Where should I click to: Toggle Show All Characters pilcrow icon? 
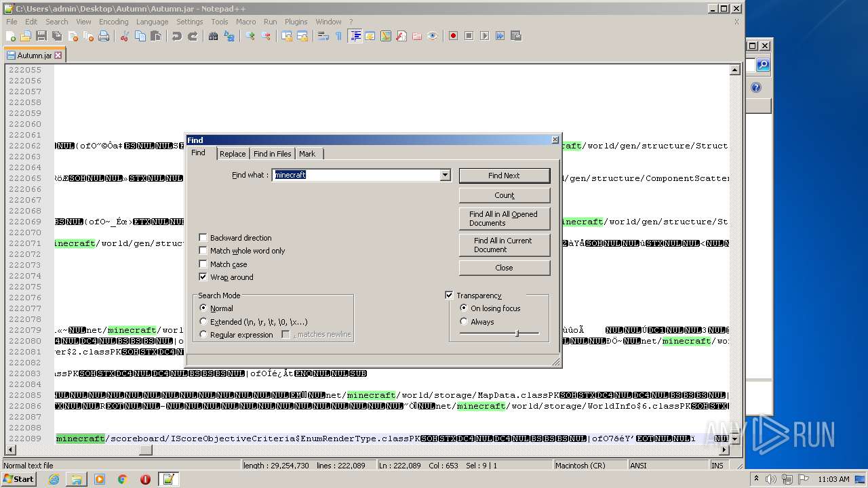(339, 36)
